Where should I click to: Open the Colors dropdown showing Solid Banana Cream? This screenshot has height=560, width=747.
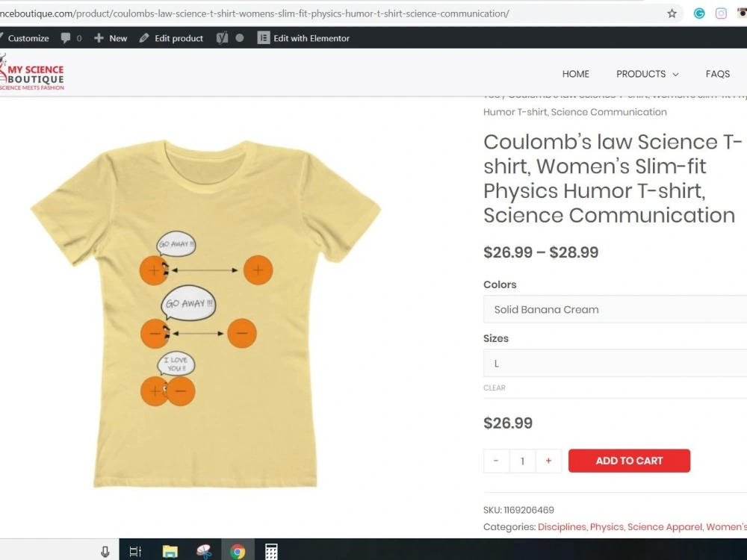615,310
